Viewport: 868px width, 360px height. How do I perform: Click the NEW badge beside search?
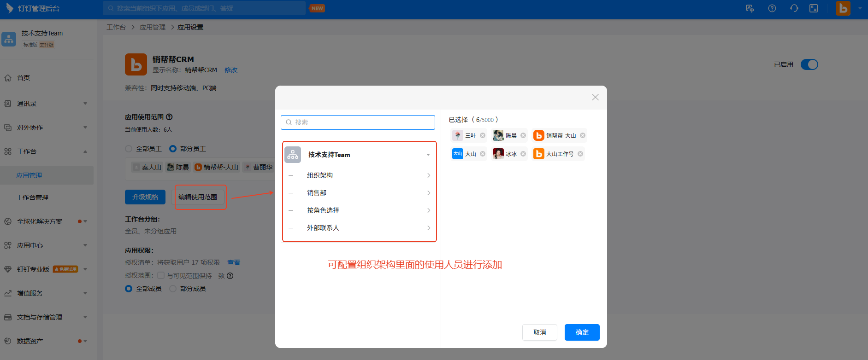[317, 8]
